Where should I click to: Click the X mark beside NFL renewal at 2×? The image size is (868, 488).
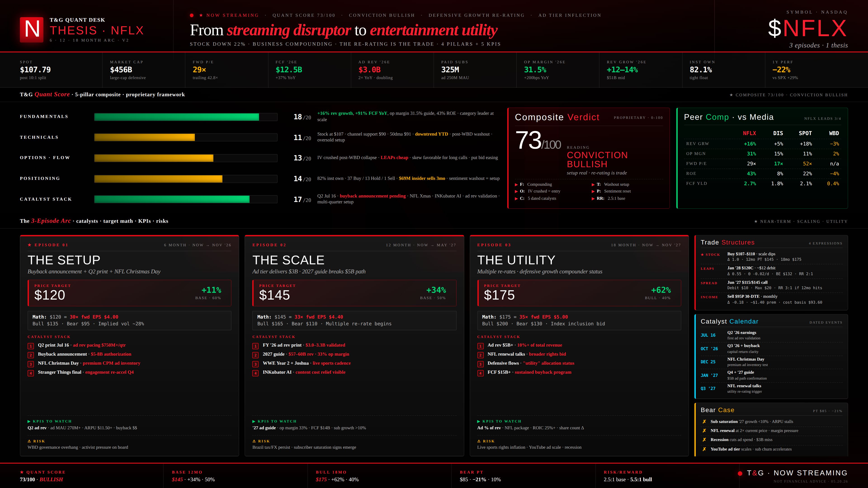point(704,431)
